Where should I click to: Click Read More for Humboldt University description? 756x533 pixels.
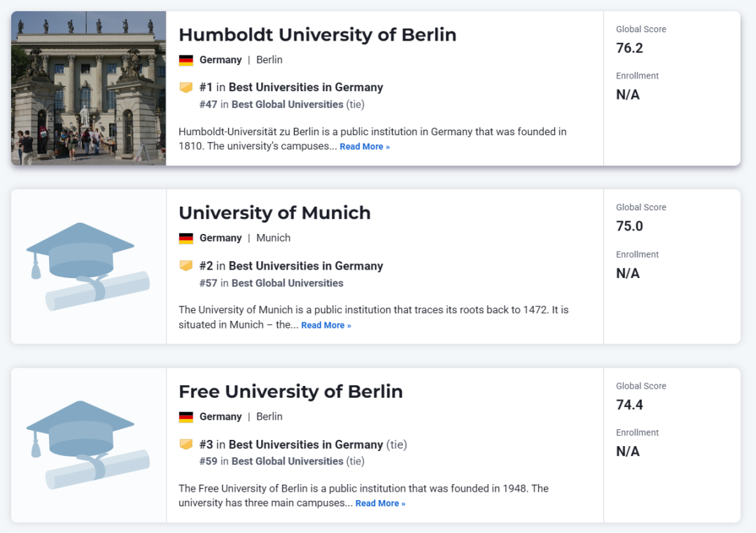coord(365,146)
